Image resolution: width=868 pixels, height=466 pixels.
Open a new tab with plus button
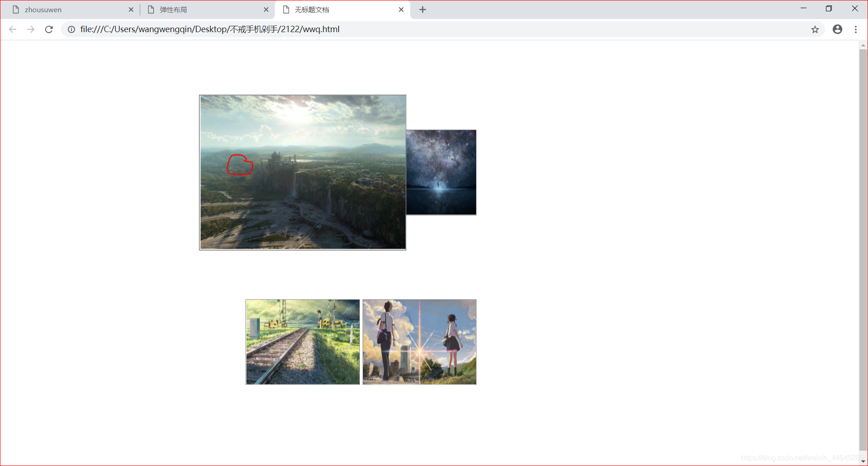pos(423,10)
